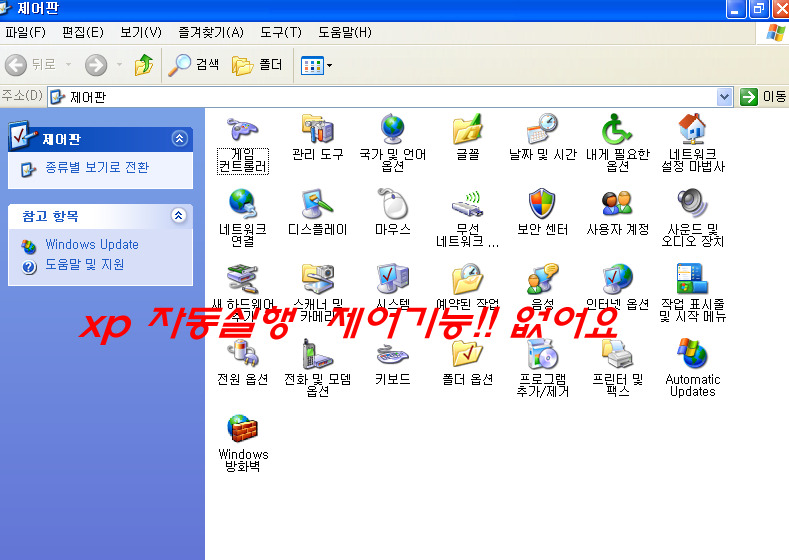Image resolution: width=789 pixels, height=560 pixels.
Task: Expand the forward history dropdown arrow
Action: [119, 65]
